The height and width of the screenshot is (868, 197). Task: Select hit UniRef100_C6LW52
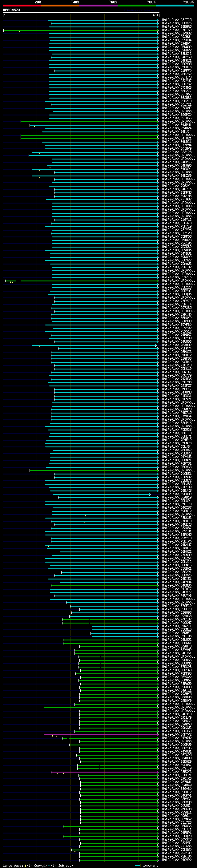pos(176,640)
